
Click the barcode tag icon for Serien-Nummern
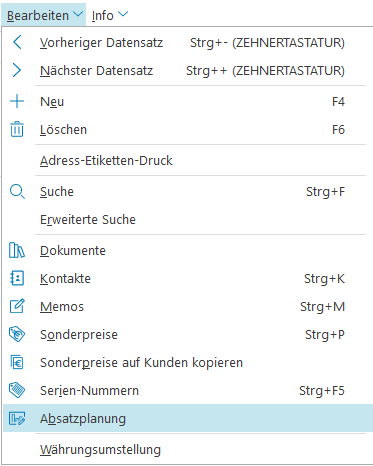[x=17, y=390]
